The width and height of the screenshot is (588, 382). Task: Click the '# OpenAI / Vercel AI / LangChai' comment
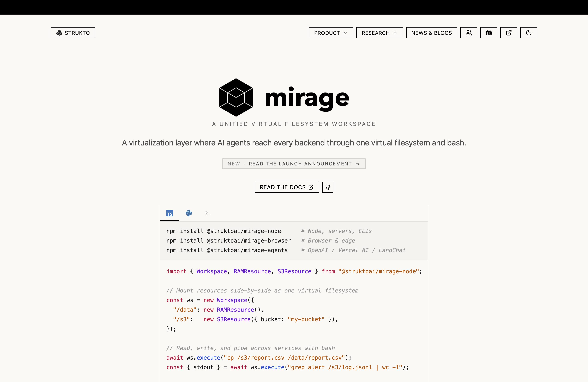click(x=353, y=250)
